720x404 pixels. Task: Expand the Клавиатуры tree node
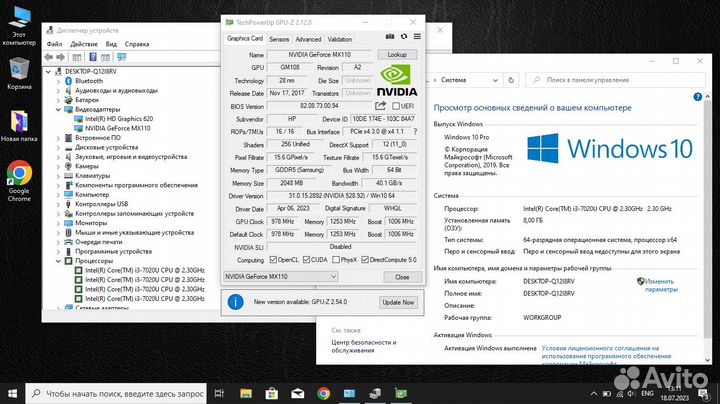click(58, 175)
